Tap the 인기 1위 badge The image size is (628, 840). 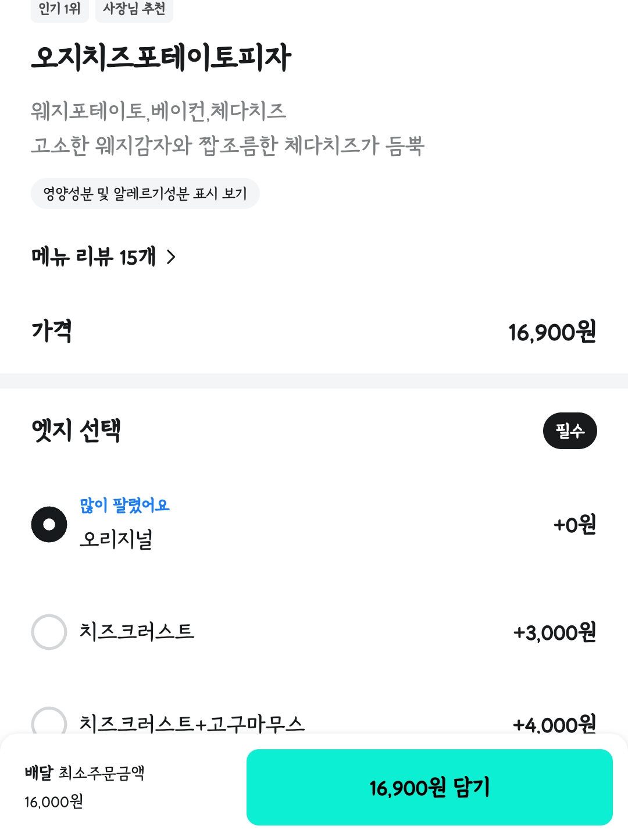pyautogui.click(x=59, y=9)
